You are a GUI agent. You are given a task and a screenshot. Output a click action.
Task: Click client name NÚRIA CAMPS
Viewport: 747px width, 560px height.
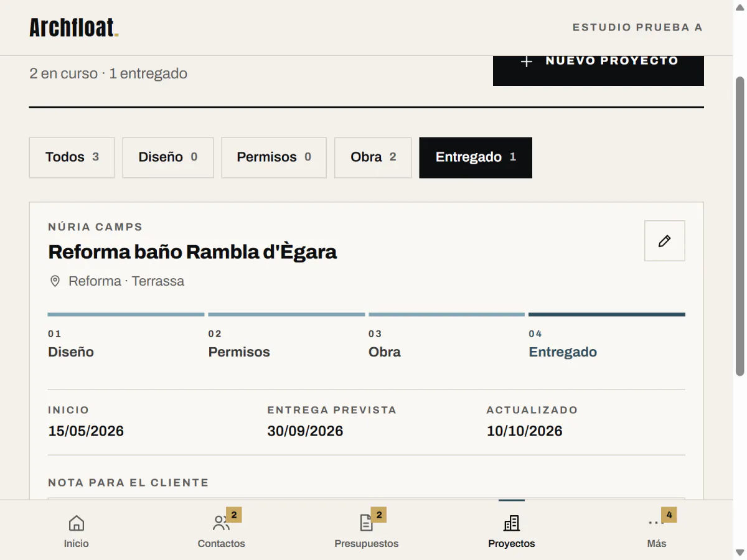pyautogui.click(x=95, y=227)
